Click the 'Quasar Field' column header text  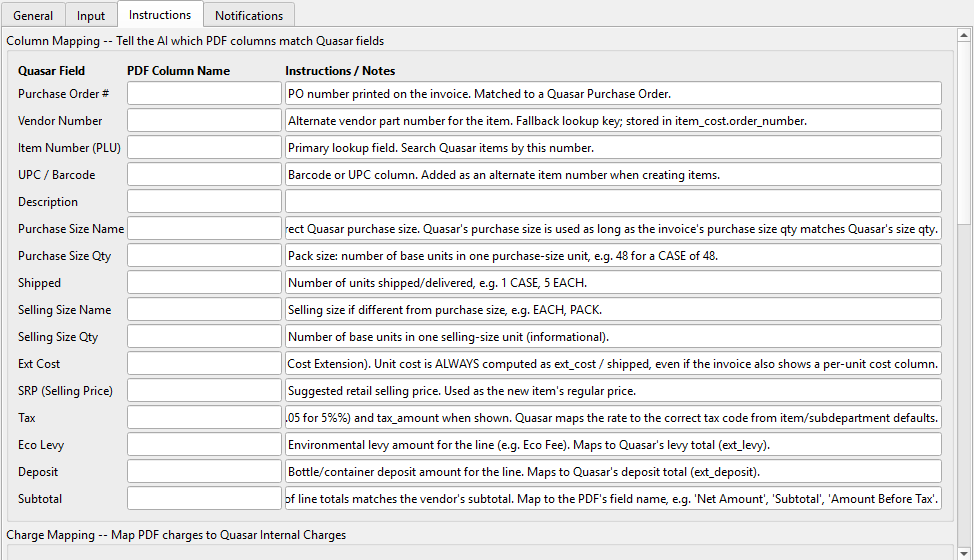(x=52, y=71)
